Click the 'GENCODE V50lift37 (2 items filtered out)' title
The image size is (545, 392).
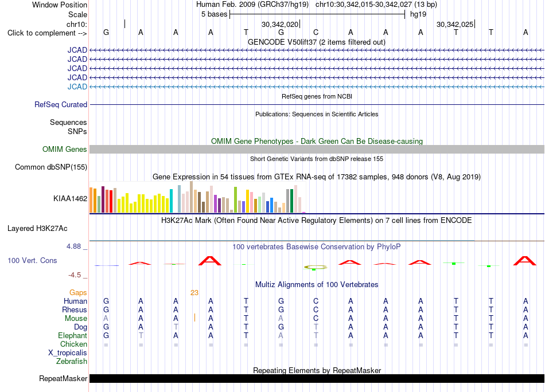point(317,42)
